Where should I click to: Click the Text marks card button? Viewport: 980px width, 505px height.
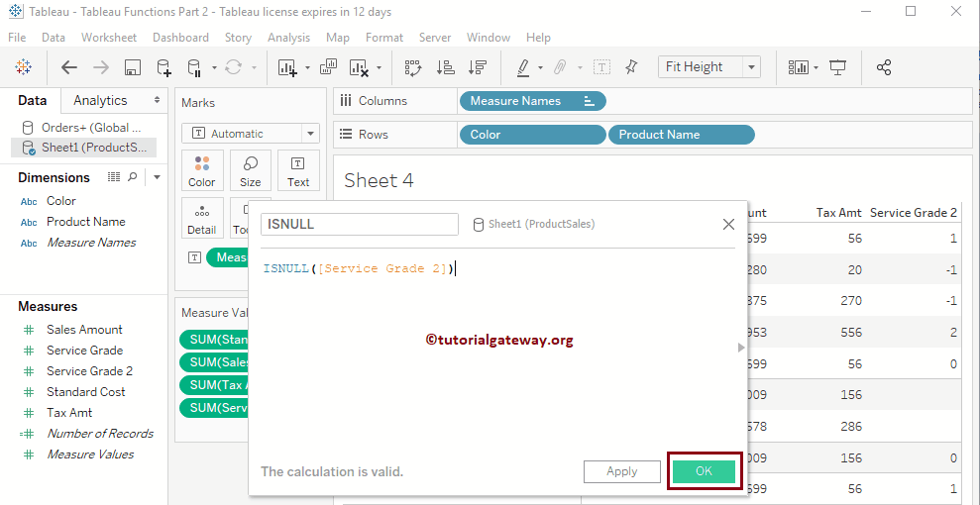point(298,171)
